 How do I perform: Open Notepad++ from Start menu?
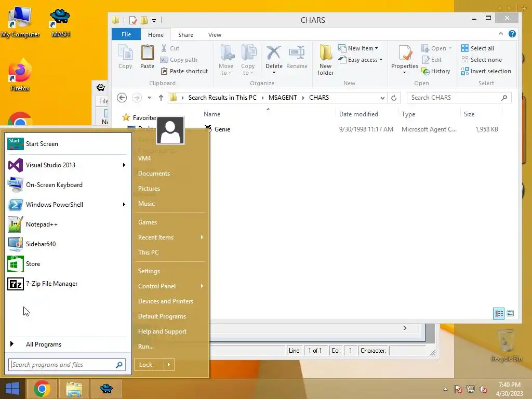67,224
